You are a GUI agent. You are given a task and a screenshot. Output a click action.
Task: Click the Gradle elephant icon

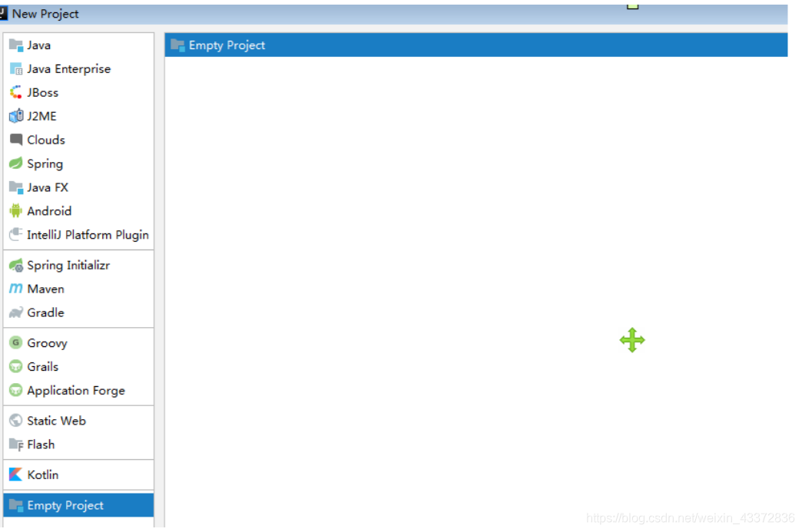pyautogui.click(x=16, y=312)
